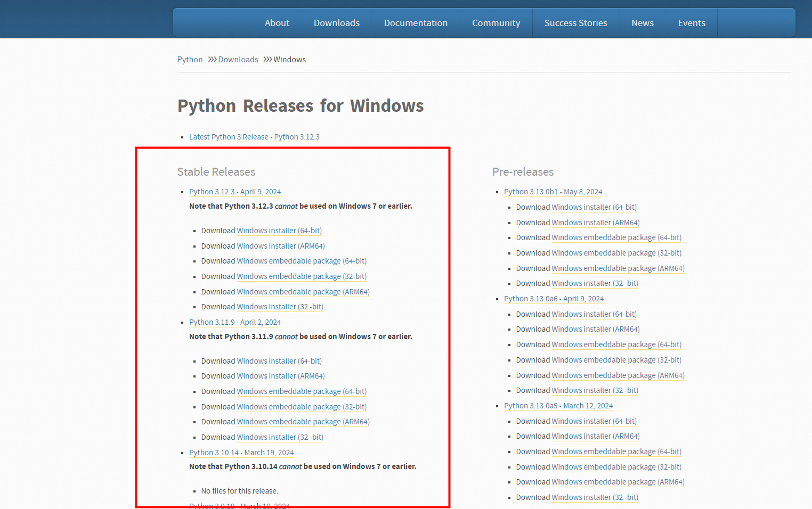
Task: Download Python 3.13.0b1 Windows installer (ARM64)
Action: click(x=596, y=223)
